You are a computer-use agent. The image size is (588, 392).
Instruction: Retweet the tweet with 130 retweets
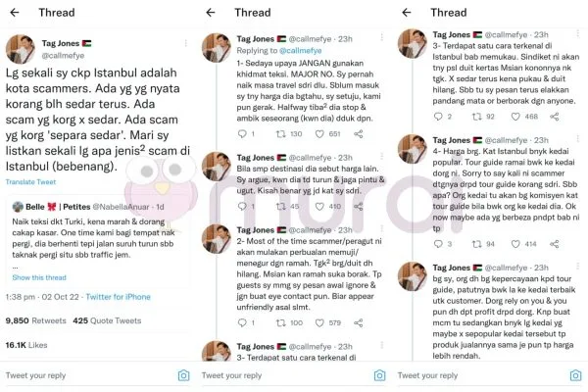(x=281, y=134)
